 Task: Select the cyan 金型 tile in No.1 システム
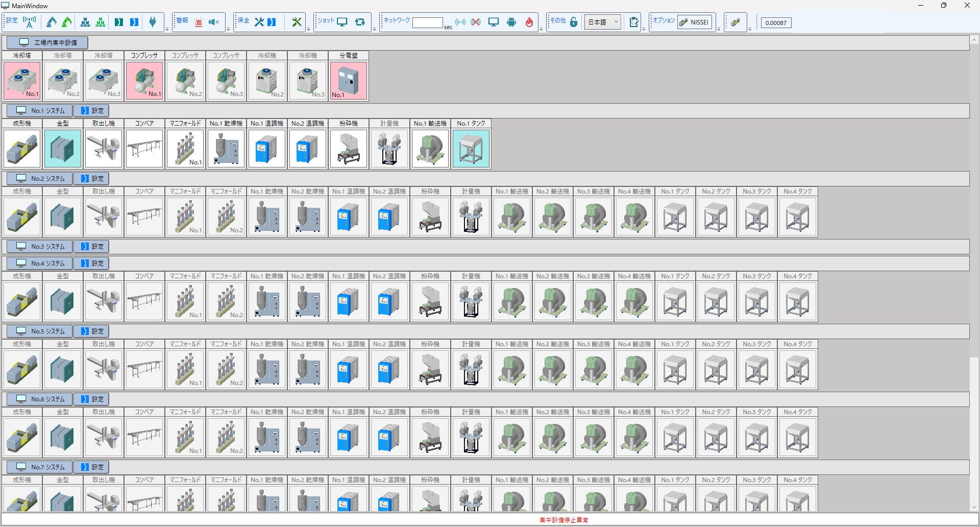coord(63,149)
